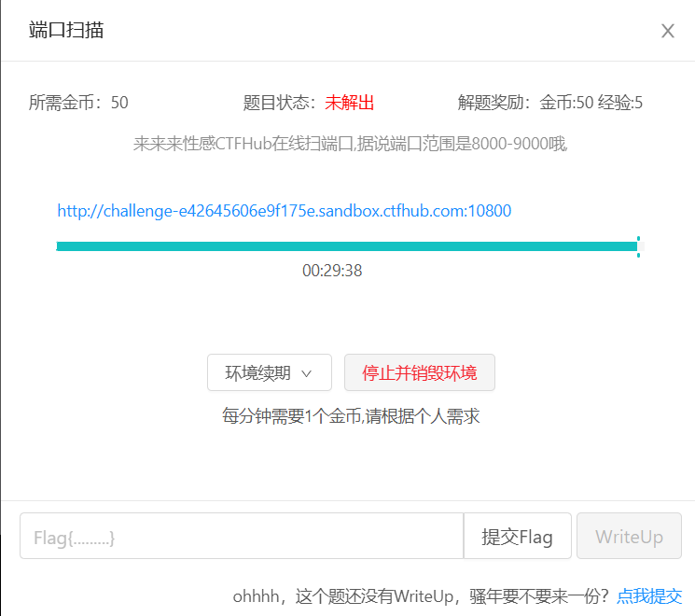The image size is (695, 616).
Task: Click the end marker of progress bar
Action: [638, 246]
